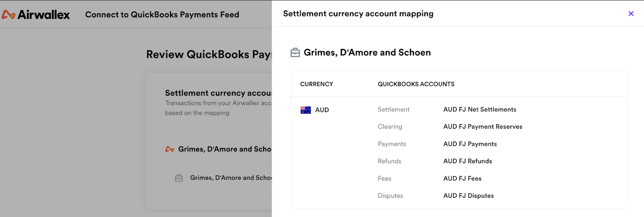Click the AUD FJ Payments account
Image resolution: width=644 pixels, height=217 pixels.
(x=470, y=144)
